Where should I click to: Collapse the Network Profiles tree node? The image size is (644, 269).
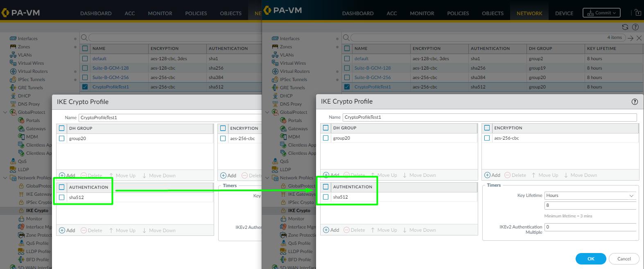(x=267, y=178)
